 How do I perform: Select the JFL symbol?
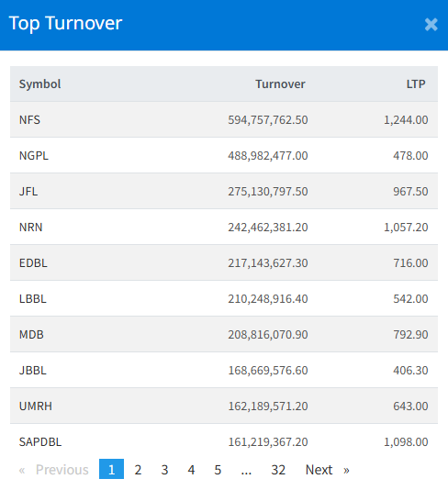point(28,191)
